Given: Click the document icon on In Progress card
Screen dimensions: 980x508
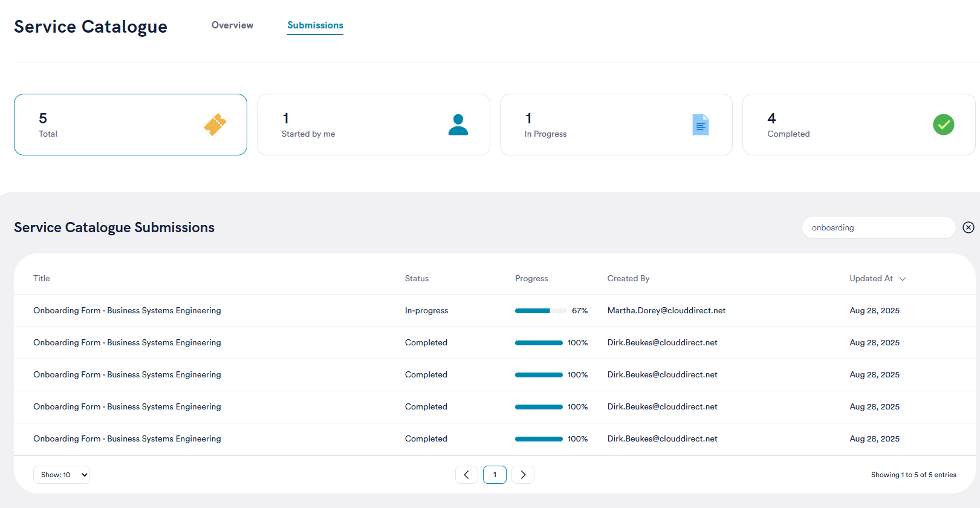Looking at the screenshot, I should tap(701, 125).
